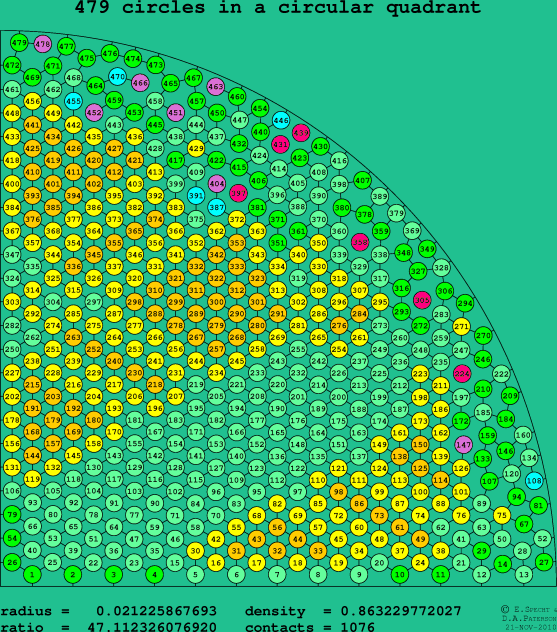Select green circle number 10
557x632 pixels.
[x=399, y=574]
